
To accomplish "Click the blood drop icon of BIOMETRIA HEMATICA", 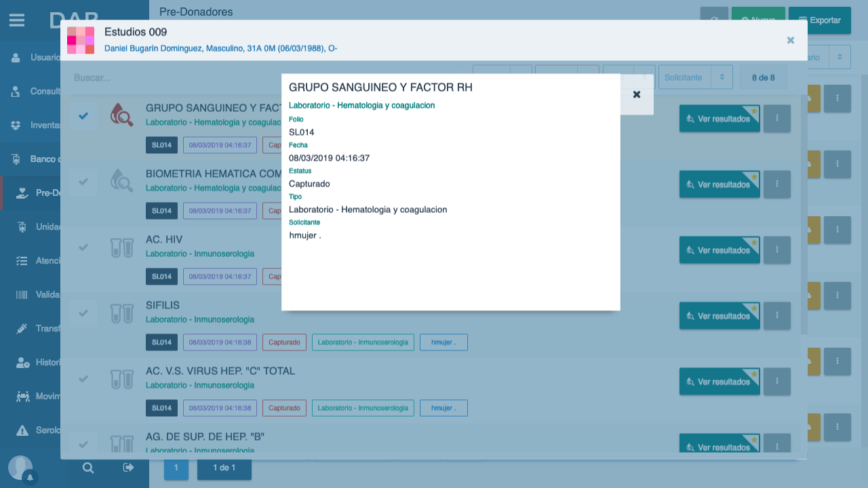I will coord(122,181).
